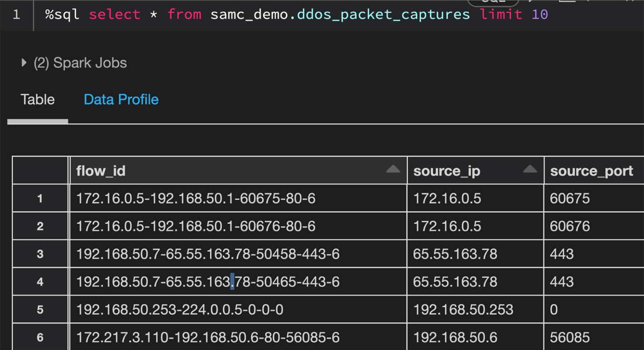The height and width of the screenshot is (350, 644).
Task: Click source_port cell showing 60675
Action: [x=570, y=199]
